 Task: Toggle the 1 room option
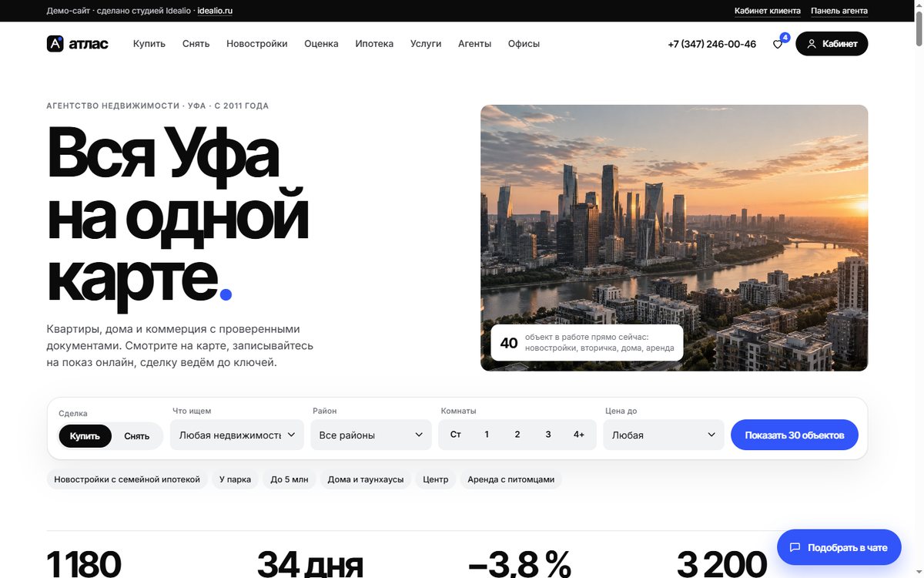click(x=487, y=435)
